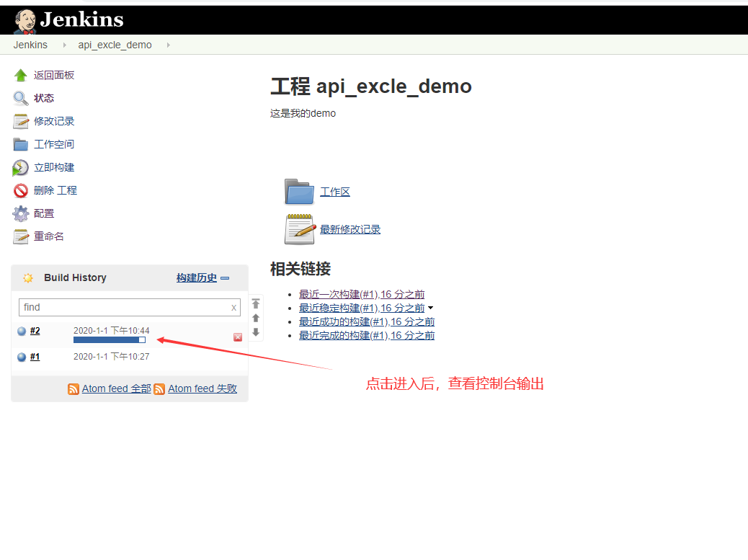Cancel build #2 with the red X icon
This screenshot has height=560, width=748.
(238, 337)
